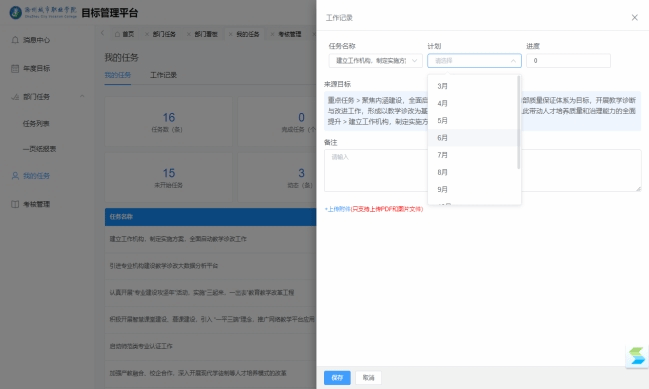This screenshot has height=389, width=649.
Task: Click the floating green-blue assistant icon
Action: tap(637, 356)
